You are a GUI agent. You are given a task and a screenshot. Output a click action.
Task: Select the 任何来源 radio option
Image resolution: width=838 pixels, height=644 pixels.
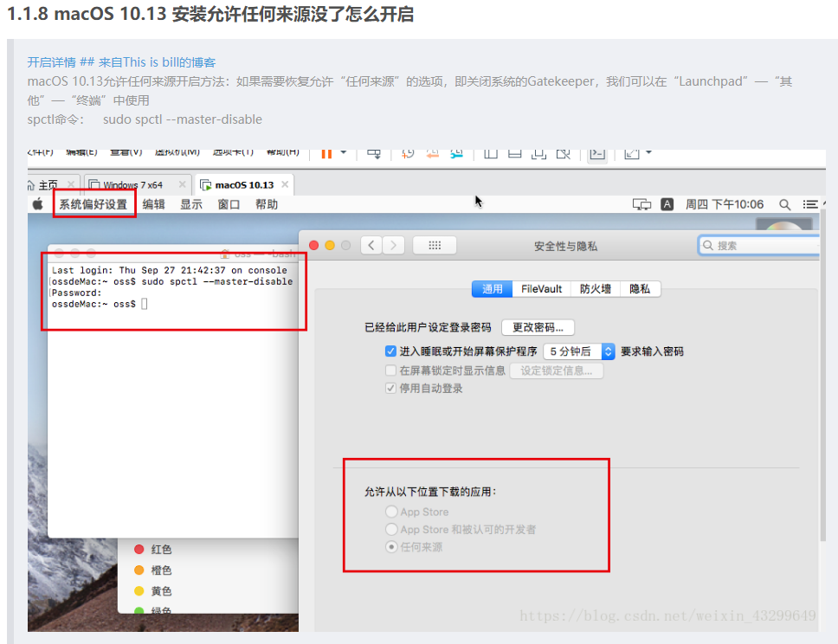pyautogui.click(x=391, y=547)
